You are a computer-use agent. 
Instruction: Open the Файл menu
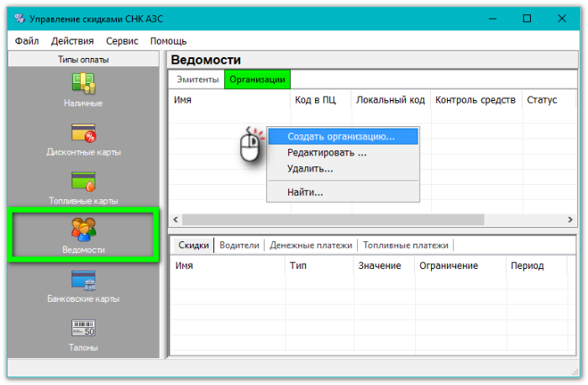(x=26, y=41)
